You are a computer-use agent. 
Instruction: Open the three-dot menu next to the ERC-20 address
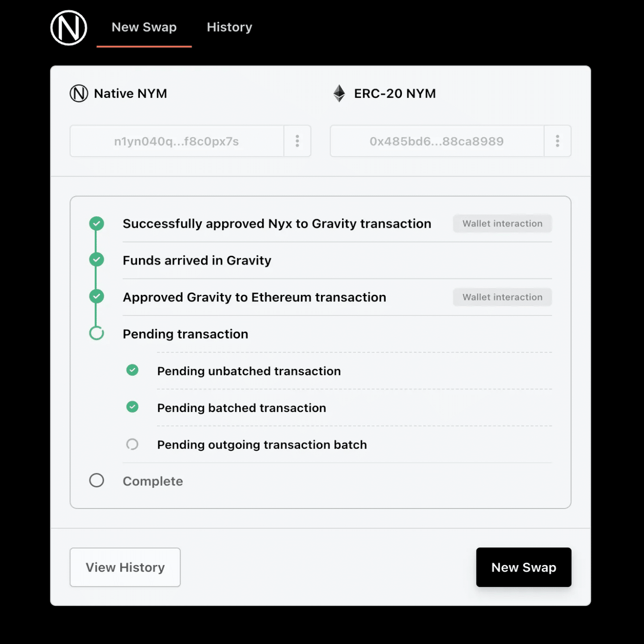[557, 141]
